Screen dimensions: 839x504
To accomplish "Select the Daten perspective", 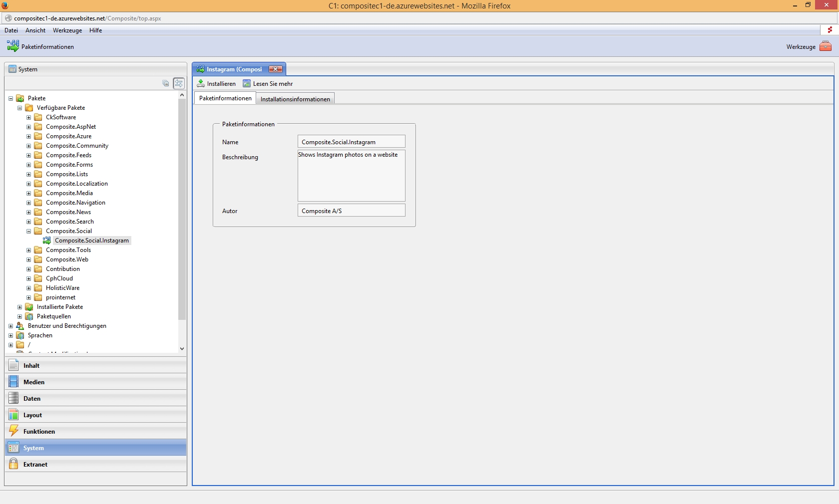I will pyautogui.click(x=31, y=398).
